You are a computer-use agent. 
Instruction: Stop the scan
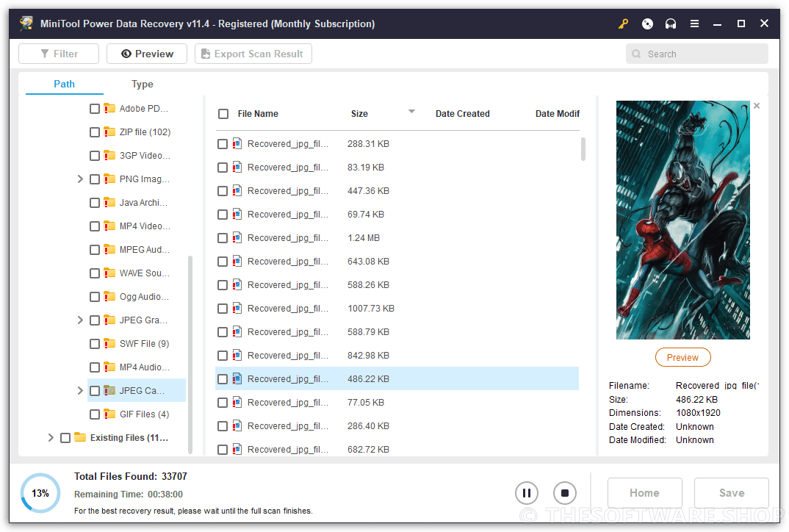(x=565, y=493)
